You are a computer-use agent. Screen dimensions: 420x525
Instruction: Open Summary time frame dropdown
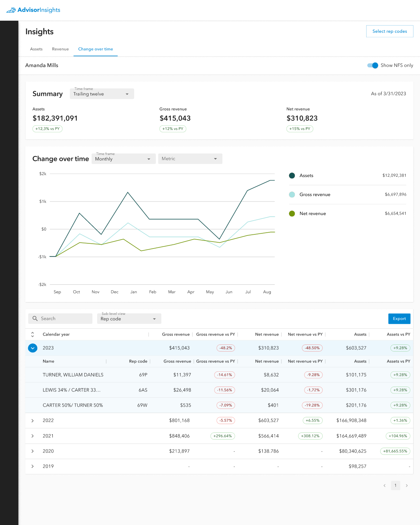102,94
